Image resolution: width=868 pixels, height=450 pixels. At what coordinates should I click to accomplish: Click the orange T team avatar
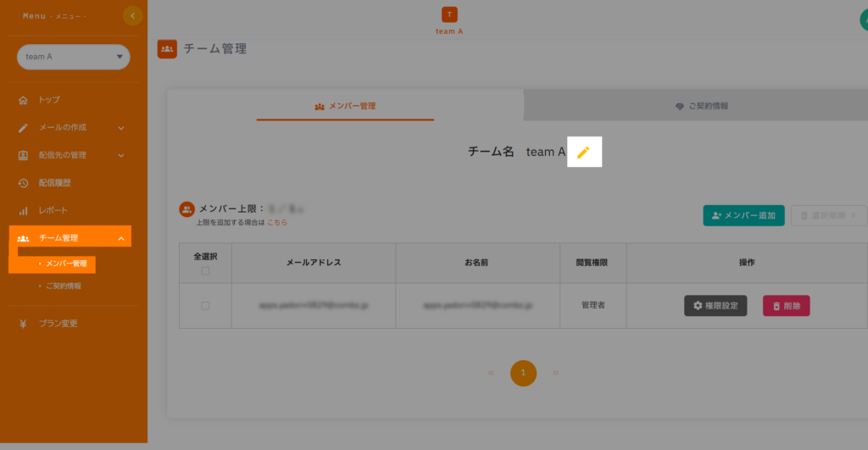coord(449,14)
